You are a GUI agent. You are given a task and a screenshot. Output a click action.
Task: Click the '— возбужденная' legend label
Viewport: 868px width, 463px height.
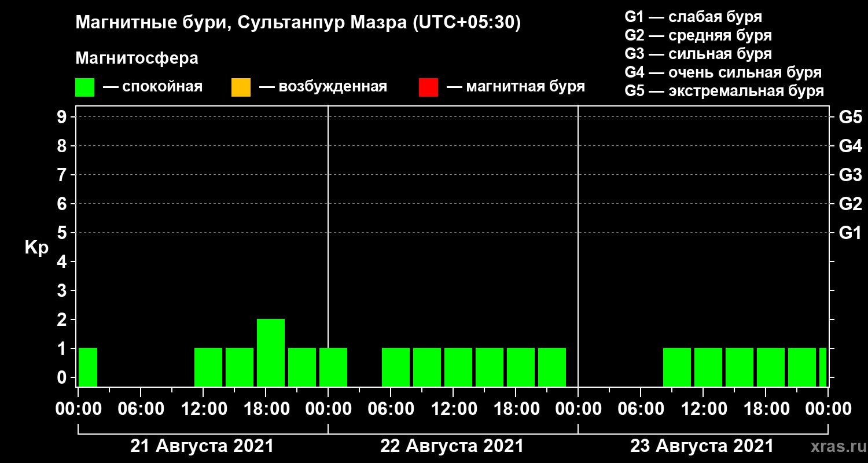pos(323,87)
